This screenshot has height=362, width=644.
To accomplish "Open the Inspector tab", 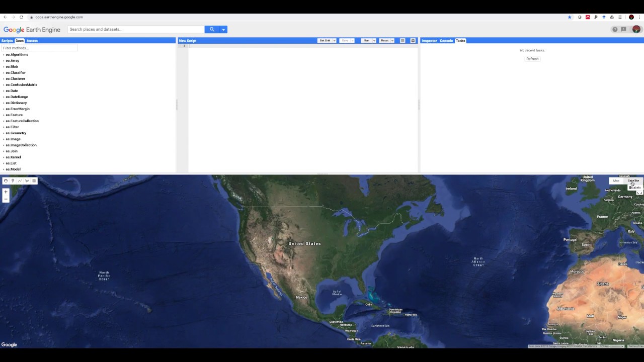I will 429,41.
